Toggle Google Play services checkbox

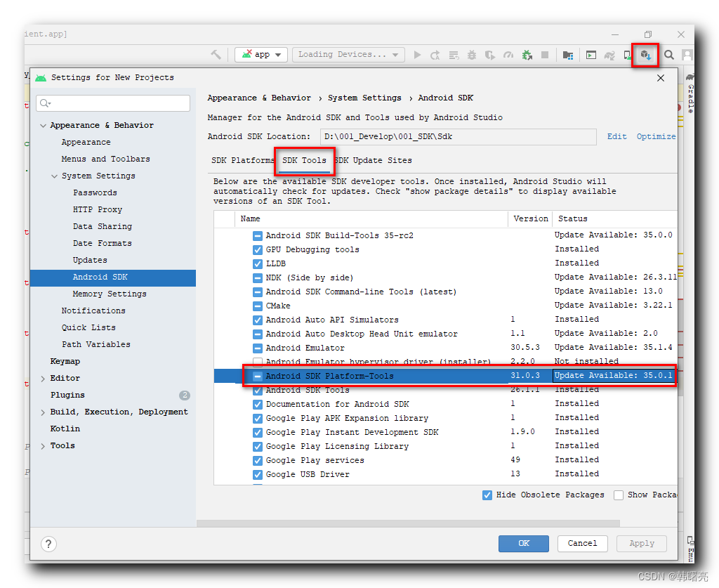click(x=258, y=460)
